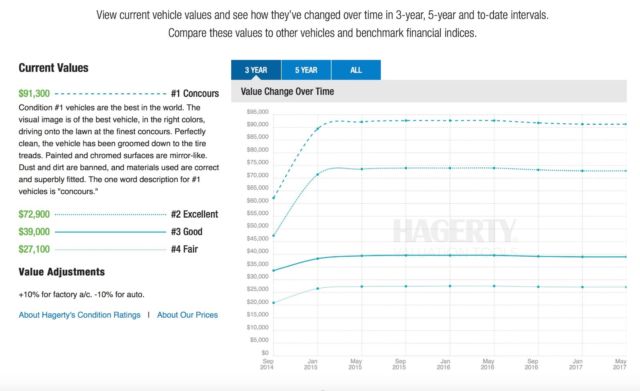The width and height of the screenshot is (640, 391).
Task: Click Concours data point at May 2017
Action: tap(626, 124)
